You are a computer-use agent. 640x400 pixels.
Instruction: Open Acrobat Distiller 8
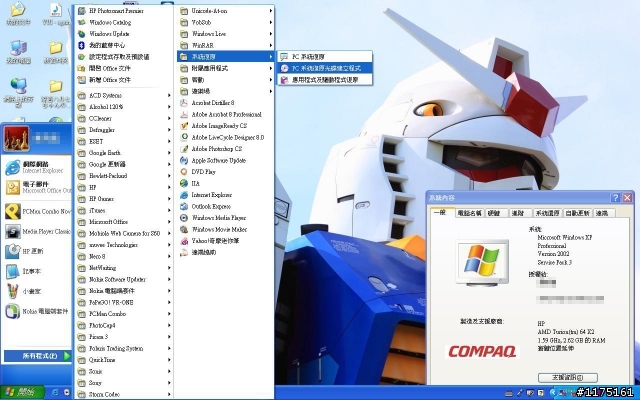coord(226,103)
